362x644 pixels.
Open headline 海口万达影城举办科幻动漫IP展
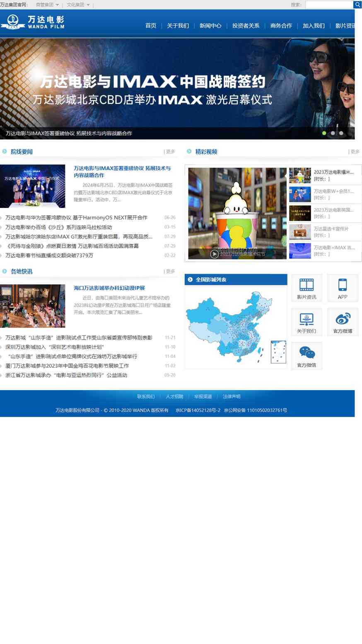109,288
